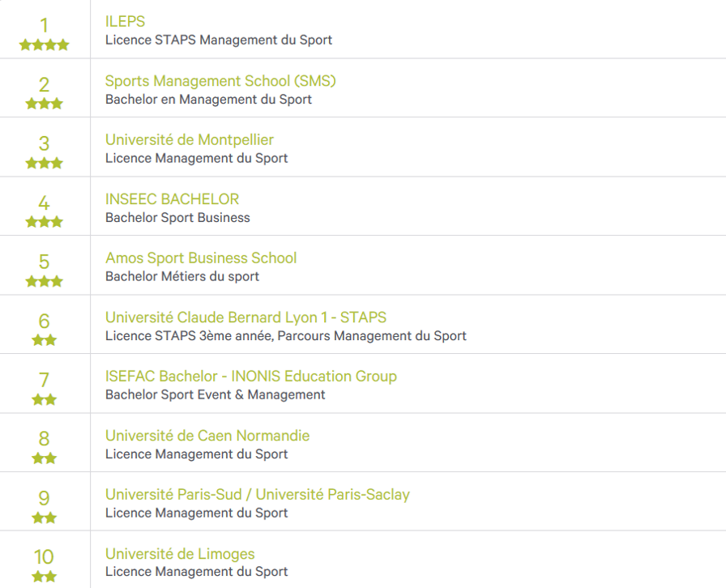
Task: Open Université de Montpellier link
Action: 190,140
